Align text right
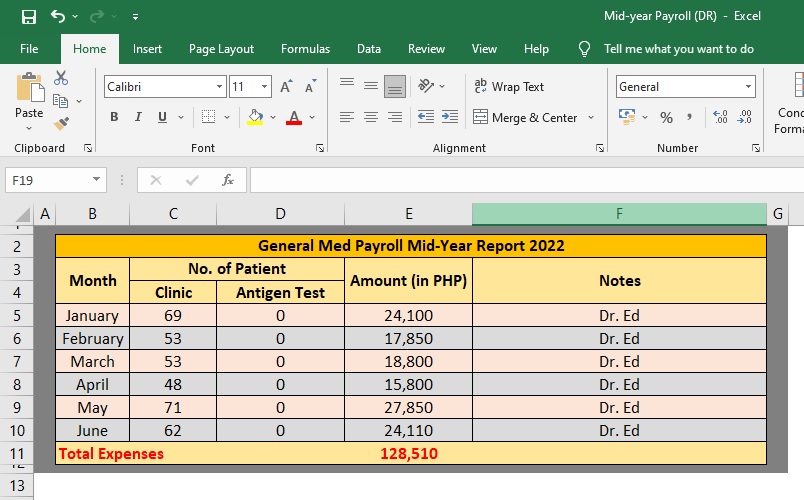 point(395,117)
